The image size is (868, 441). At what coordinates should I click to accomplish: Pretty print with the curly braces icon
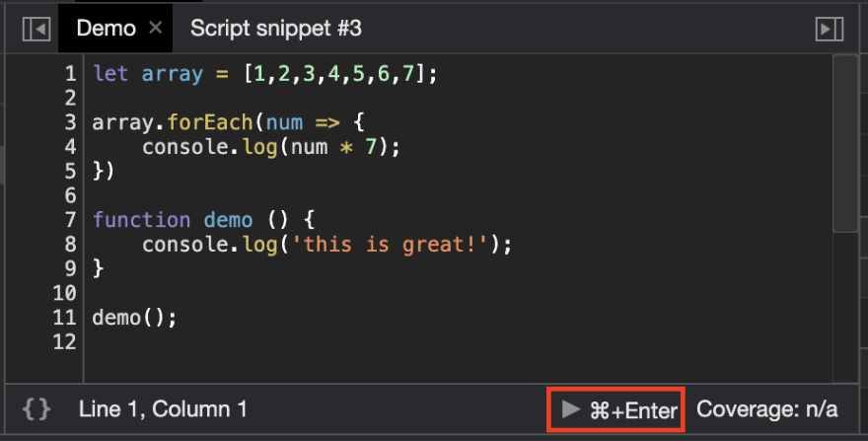click(36, 409)
